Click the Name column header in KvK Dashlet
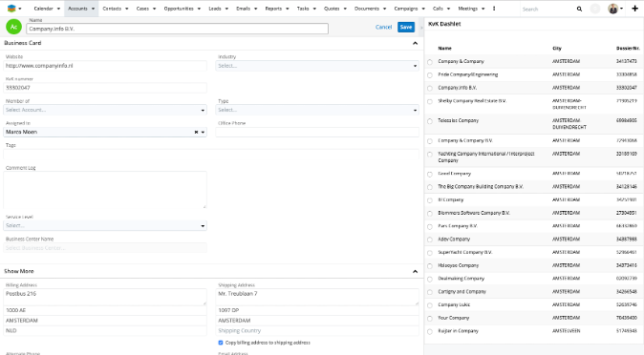The height and width of the screenshot is (355, 644). [445, 49]
